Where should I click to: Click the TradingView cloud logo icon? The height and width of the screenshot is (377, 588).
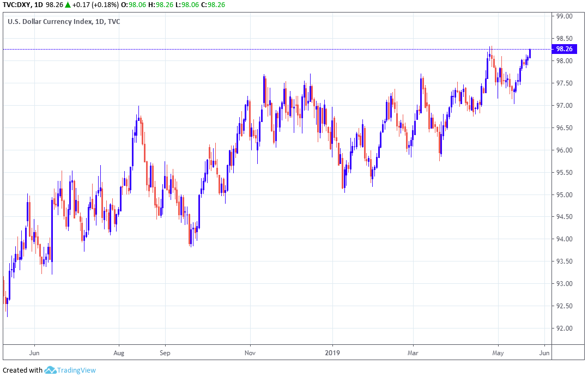coord(50,370)
